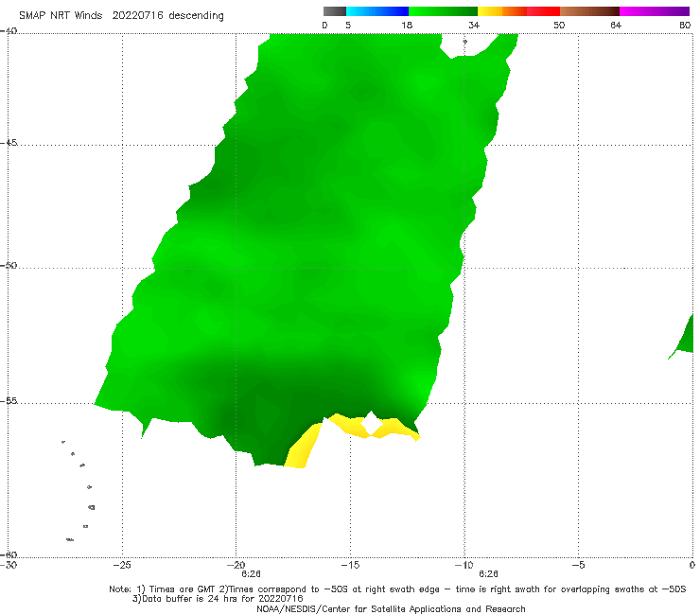Click the color bar label '34'
Screen dimensions: 700x615
tap(474, 25)
